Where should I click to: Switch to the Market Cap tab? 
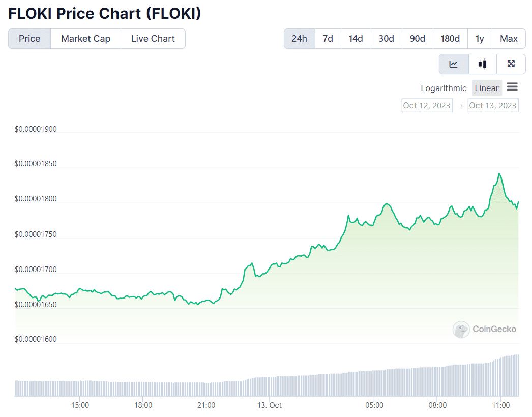tap(85, 39)
